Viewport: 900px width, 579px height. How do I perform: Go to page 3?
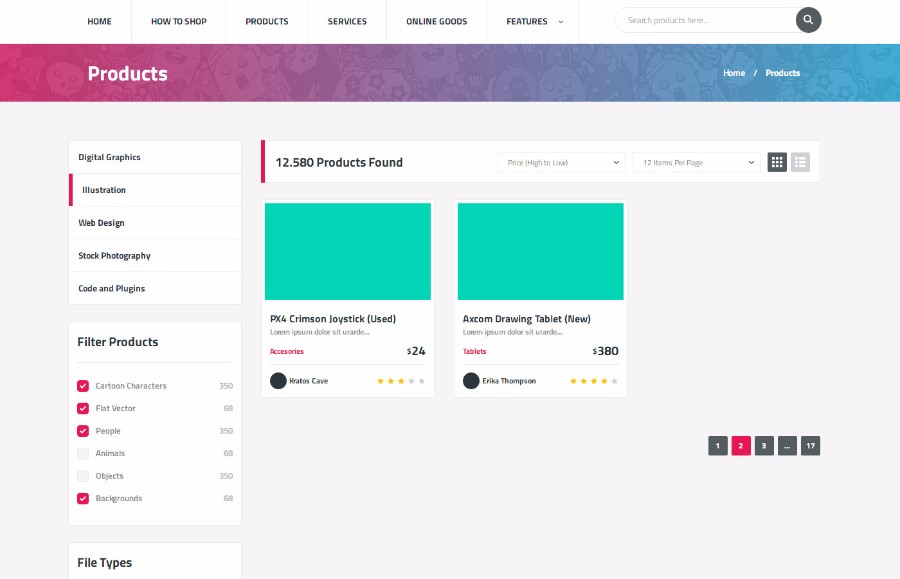[764, 446]
